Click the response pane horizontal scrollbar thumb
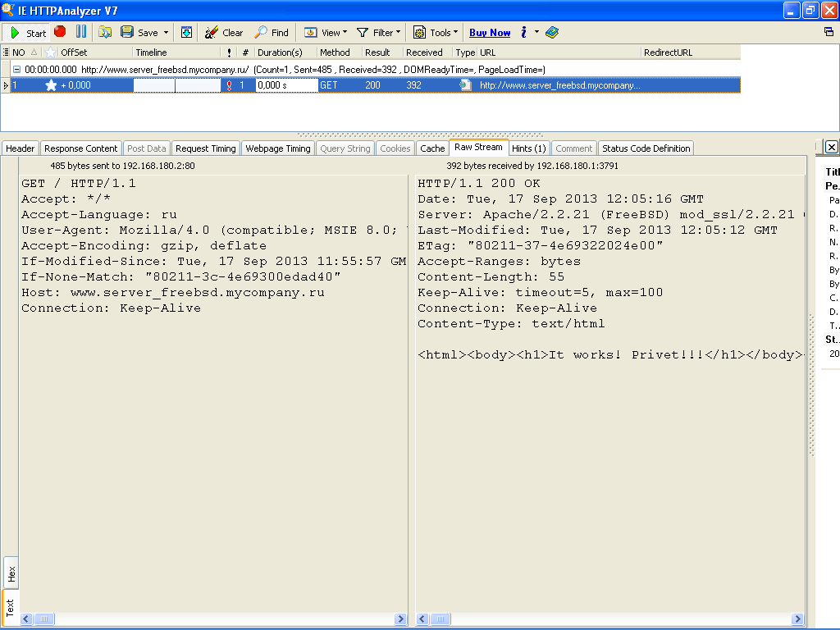The width and height of the screenshot is (840, 630). point(441,619)
